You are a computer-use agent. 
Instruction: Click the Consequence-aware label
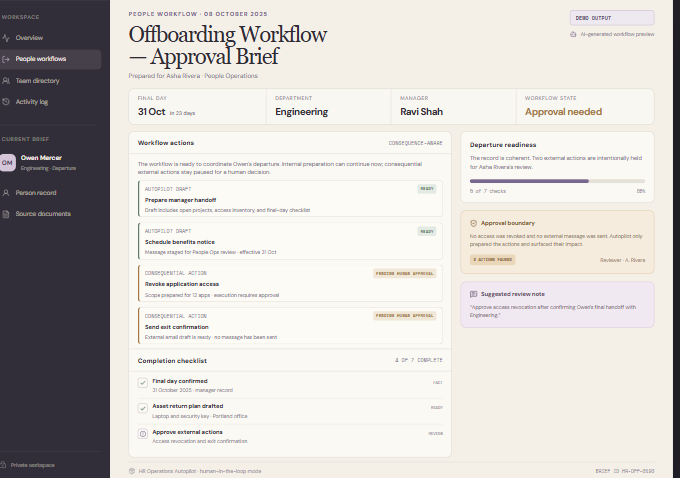[415, 143]
